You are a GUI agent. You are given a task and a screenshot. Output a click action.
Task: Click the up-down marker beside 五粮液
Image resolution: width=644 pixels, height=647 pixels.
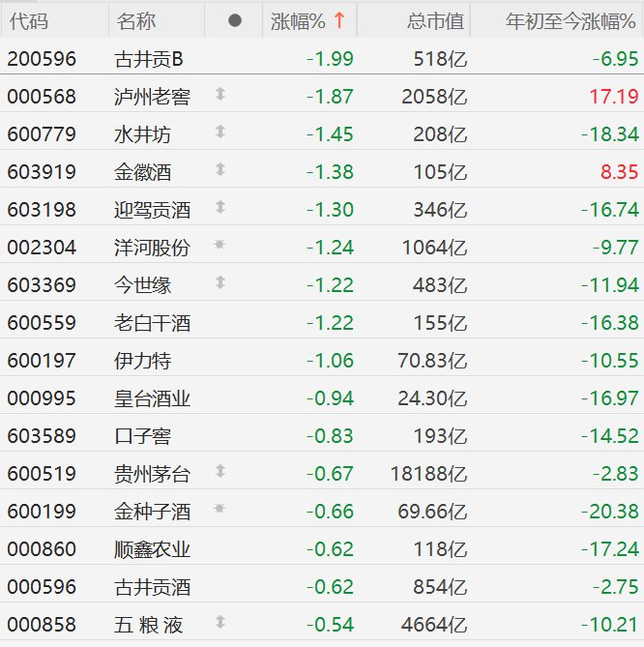pyautogui.click(x=220, y=623)
